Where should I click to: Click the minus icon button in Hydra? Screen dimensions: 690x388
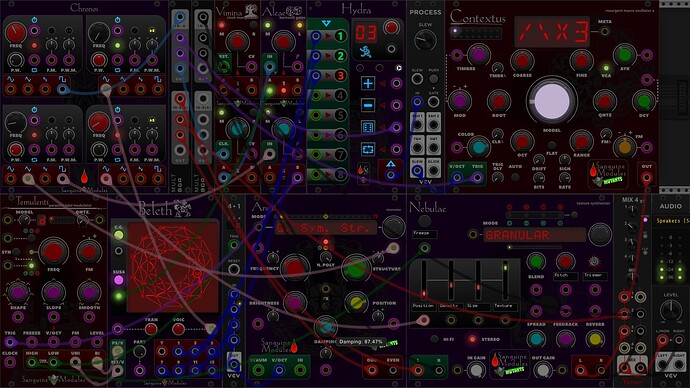pos(368,105)
